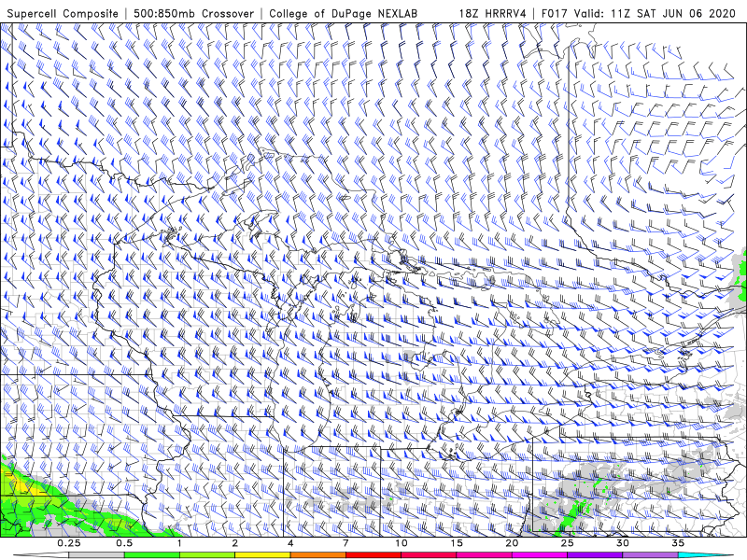Select the bright green 0.5–1 legend swatch
The width and height of the screenshot is (747, 560).
151,555
